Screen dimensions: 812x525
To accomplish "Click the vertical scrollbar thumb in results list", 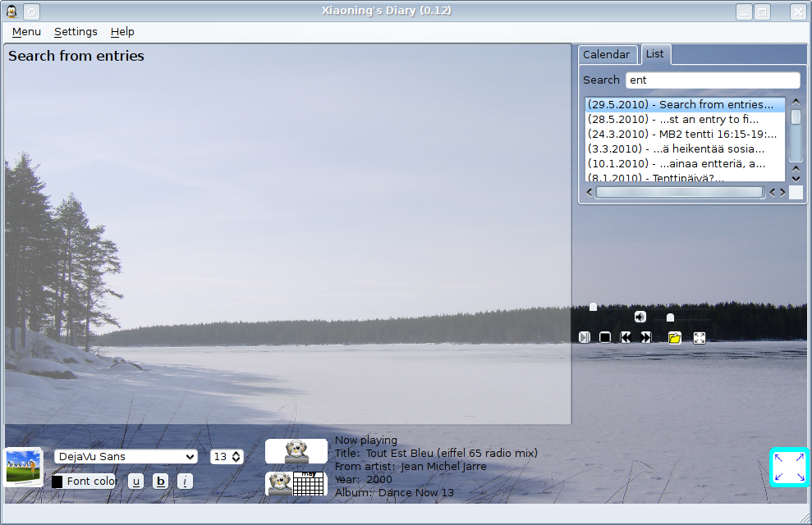I will point(796,116).
